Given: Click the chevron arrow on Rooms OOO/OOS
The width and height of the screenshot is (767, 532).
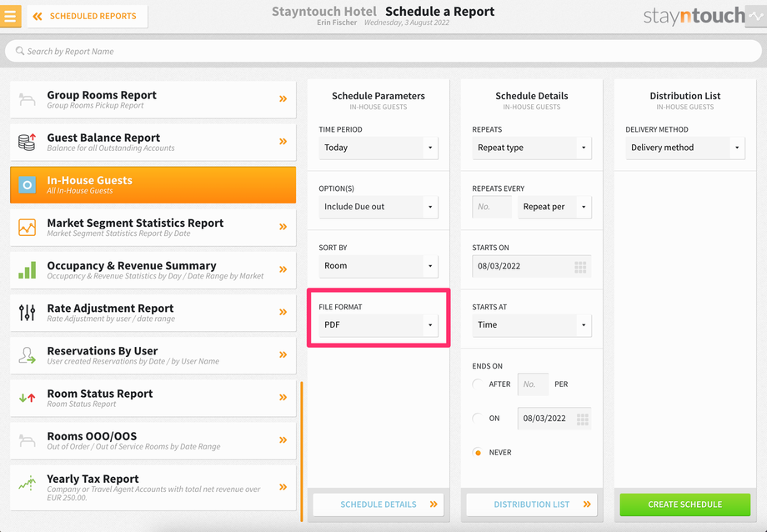Looking at the screenshot, I should (283, 439).
